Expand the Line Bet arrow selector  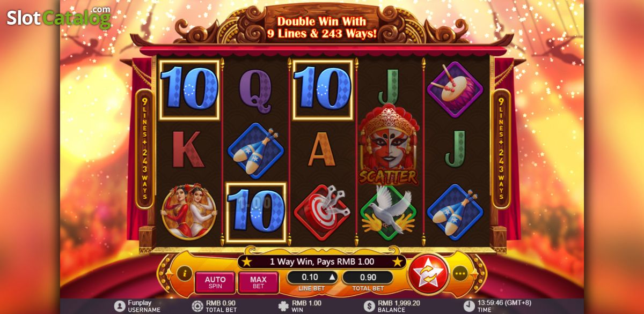click(332, 277)
